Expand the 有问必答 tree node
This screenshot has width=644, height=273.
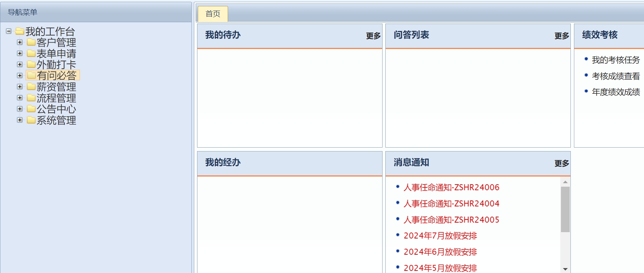20,75
